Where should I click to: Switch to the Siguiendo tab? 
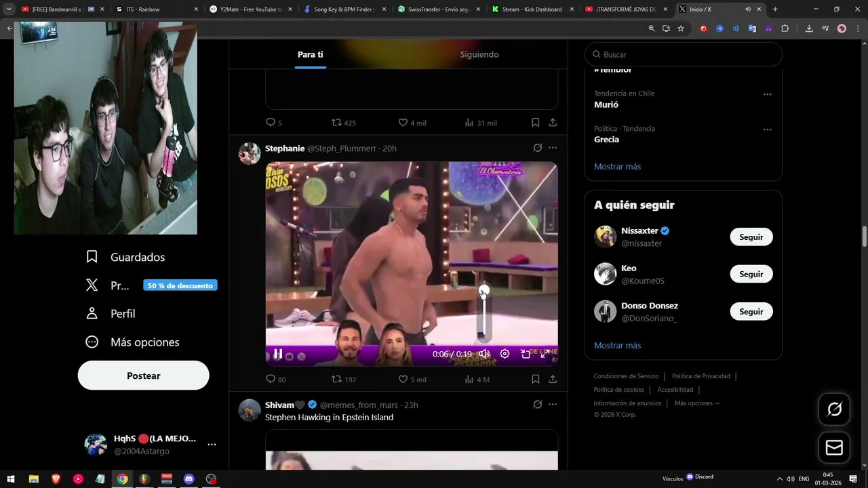pyautogui.click(x=479, y=54)
